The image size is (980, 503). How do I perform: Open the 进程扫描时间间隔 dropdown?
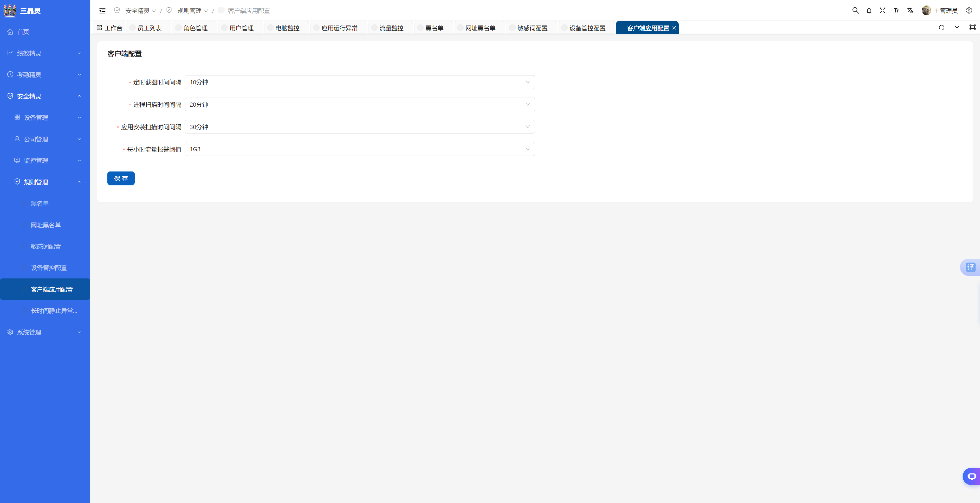pyautogui.click(x=360, y=105)
